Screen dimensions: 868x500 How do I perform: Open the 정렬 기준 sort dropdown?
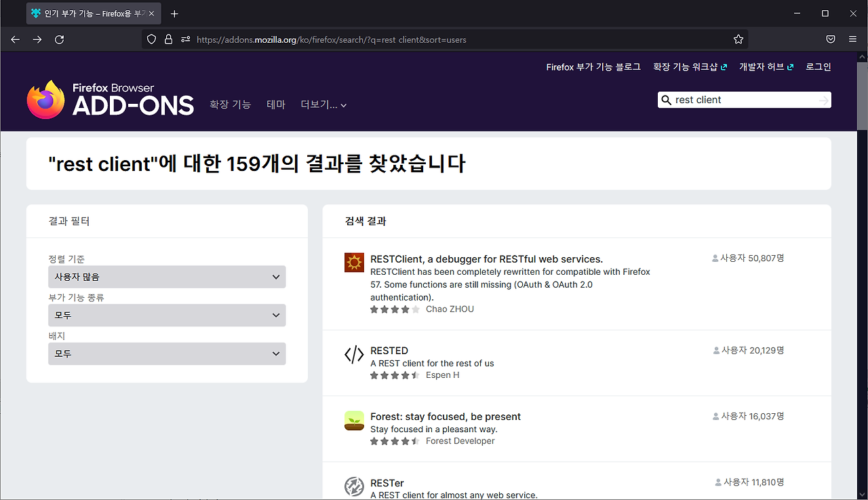pyautogui.click(x=167, y=277)
